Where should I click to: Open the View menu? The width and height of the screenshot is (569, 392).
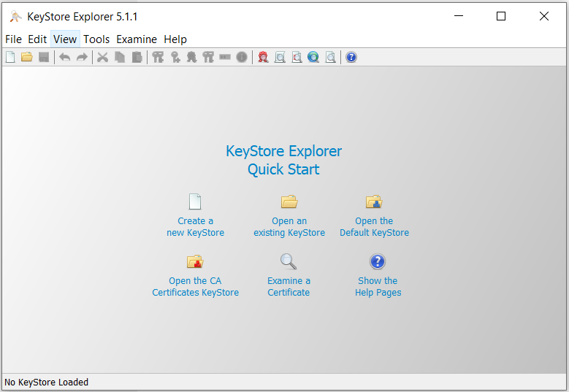(65, 39)
